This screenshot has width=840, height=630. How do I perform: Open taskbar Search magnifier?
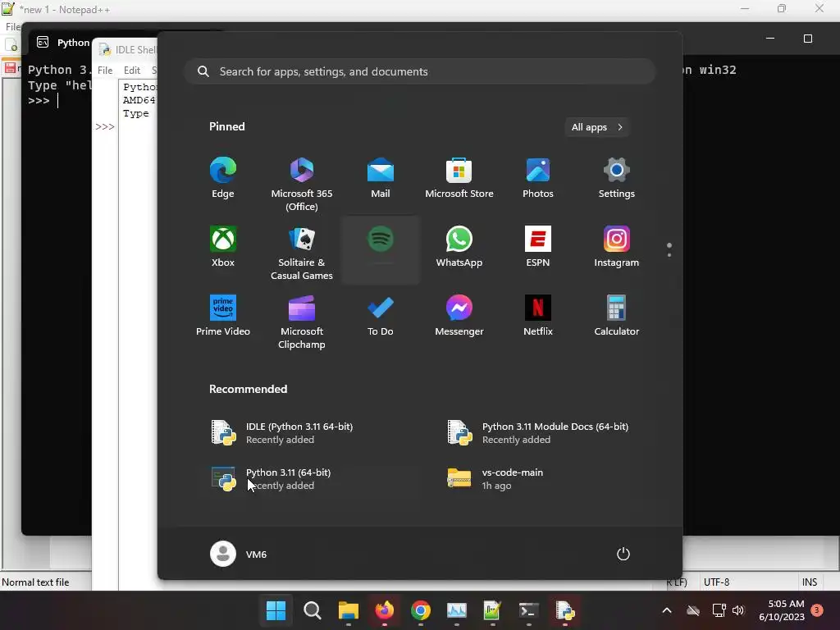pyautogui.click(x=313, y=610)
